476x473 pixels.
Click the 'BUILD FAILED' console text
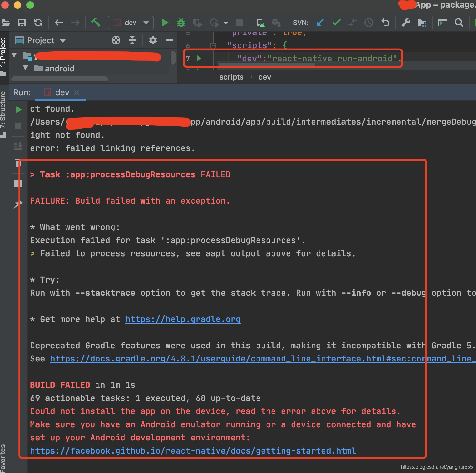point(60,385)
